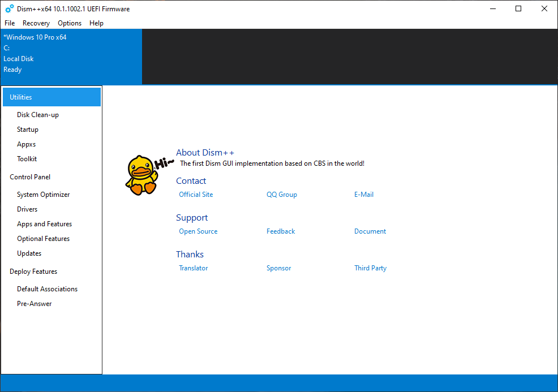Open the Pre-Answer page
The width and height of the screenshot is (558, 392).
(x=34, y=304)
